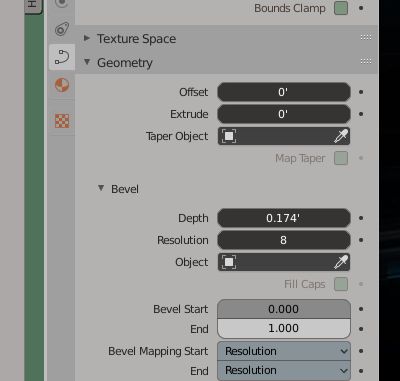Toggle the Fill Caps checkbox

(x=341, y=284)
